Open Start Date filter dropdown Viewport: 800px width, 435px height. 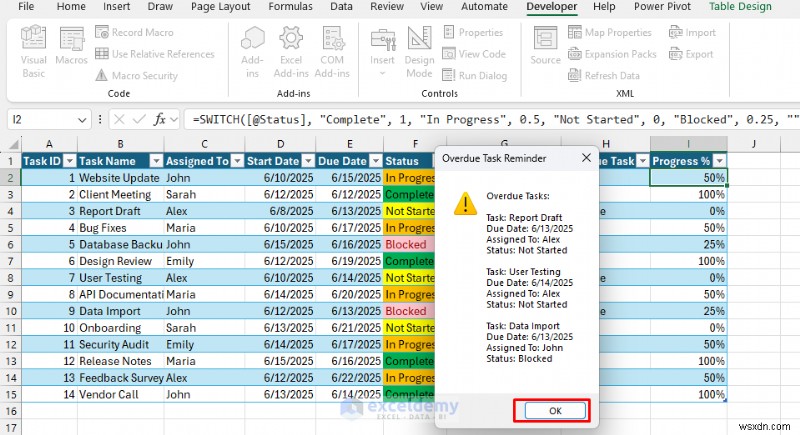(x=308, y=161)
